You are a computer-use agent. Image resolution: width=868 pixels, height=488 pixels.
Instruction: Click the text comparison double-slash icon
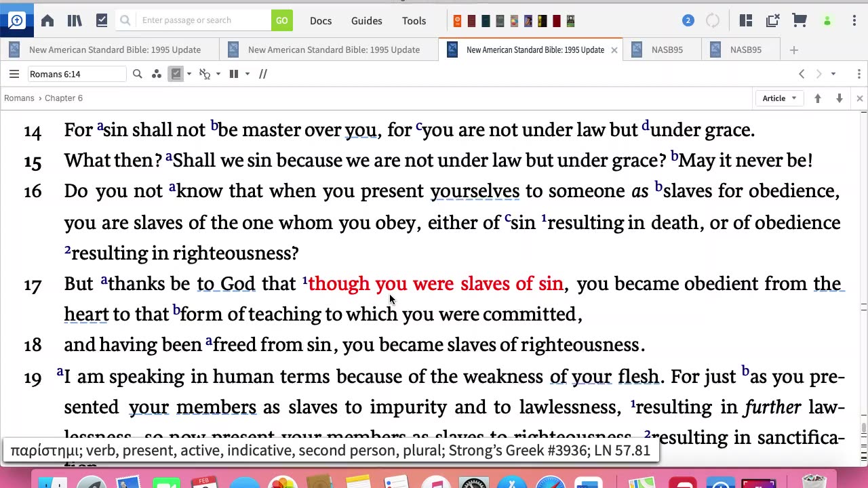tap(263, 74)
